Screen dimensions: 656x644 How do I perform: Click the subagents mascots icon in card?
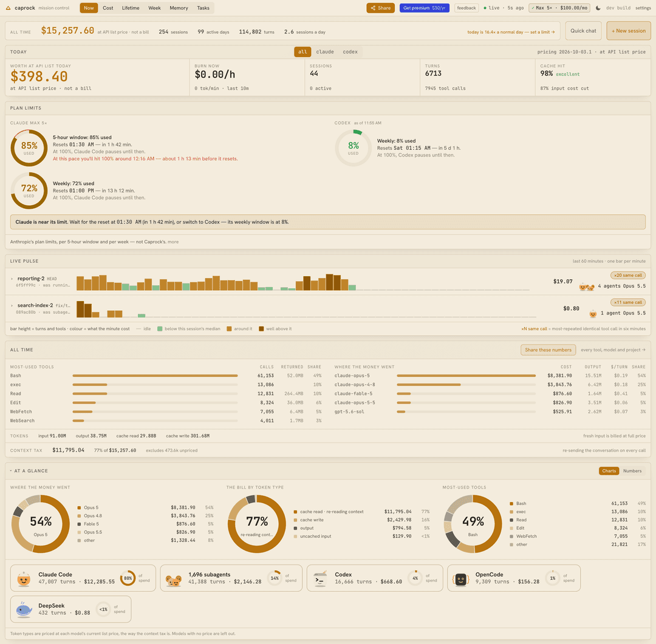coord(174,580)
